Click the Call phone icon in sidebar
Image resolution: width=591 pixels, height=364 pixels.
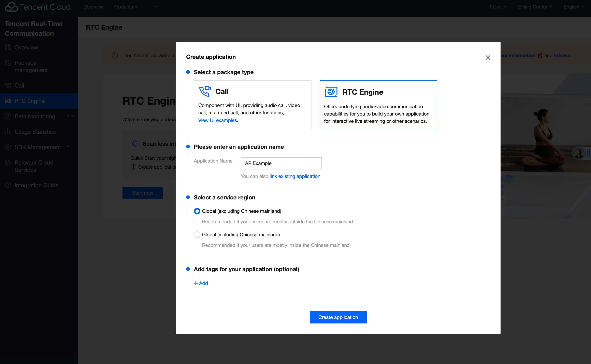coord(8,86)
